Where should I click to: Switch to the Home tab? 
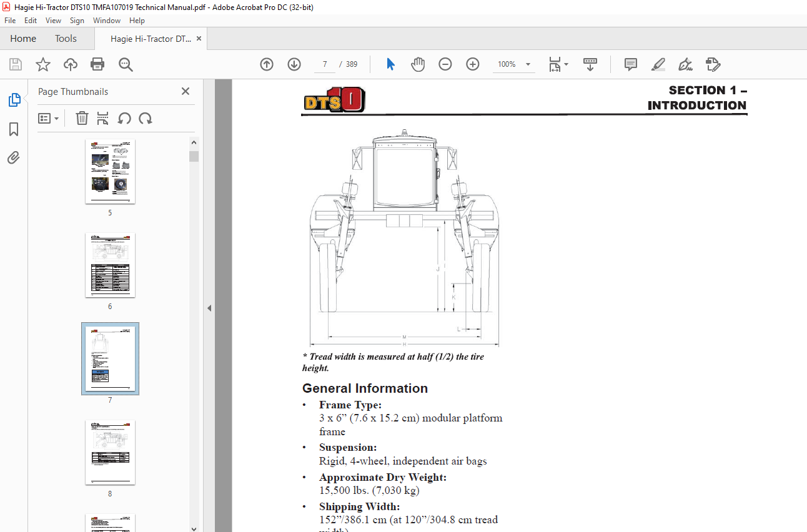tap(23, 39)
